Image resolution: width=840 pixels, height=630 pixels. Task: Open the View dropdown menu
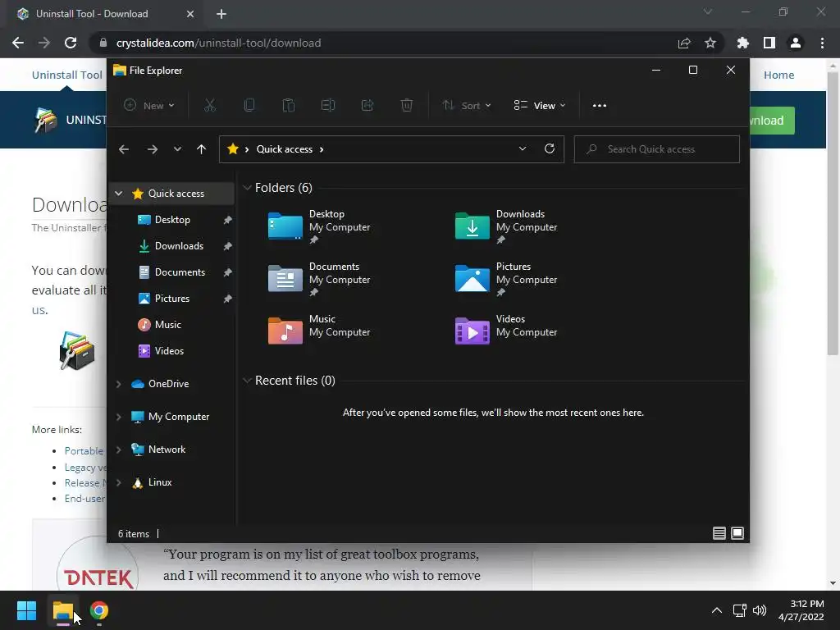[x=540, y=106]
